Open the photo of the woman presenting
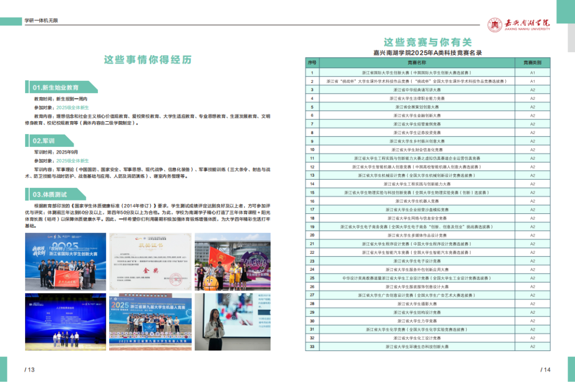 pos(233,322)
